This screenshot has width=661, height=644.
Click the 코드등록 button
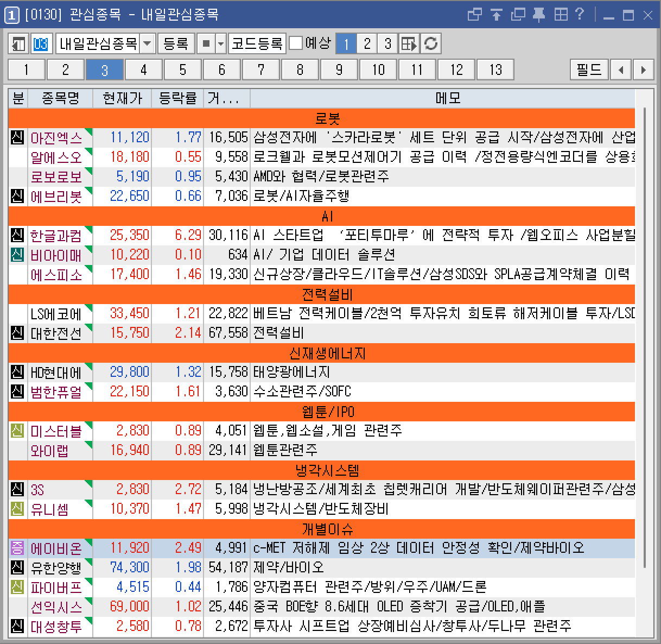(257, 43)
